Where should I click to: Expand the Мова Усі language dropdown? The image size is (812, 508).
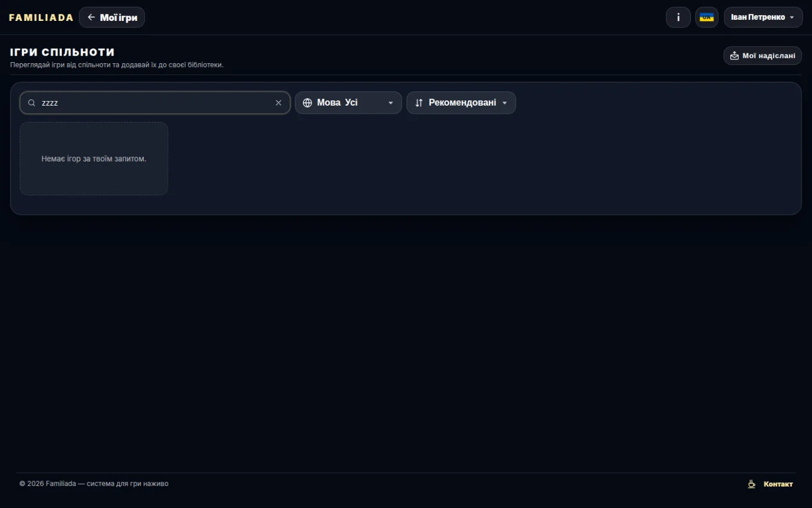pyautogui.click(x=348, y=103)
